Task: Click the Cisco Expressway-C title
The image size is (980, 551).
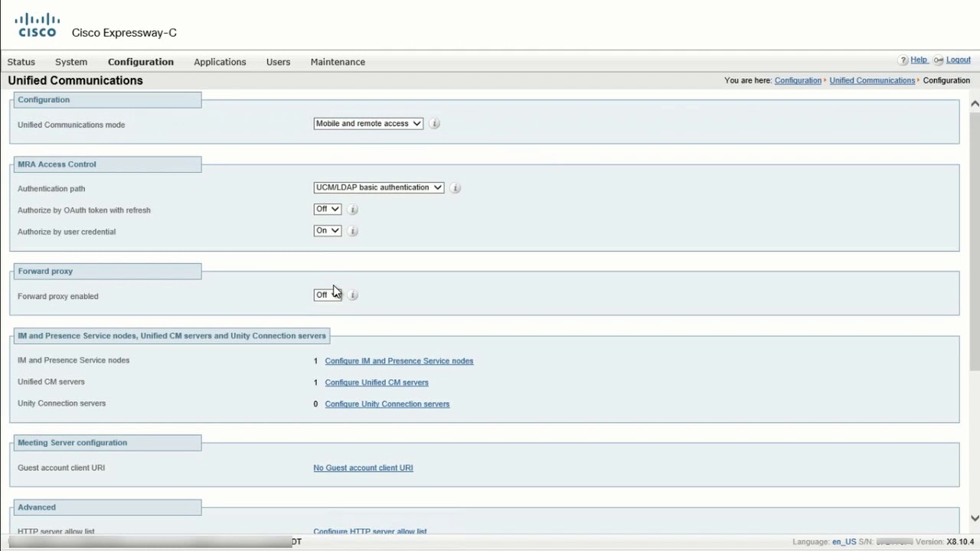Action: point(124,33)
